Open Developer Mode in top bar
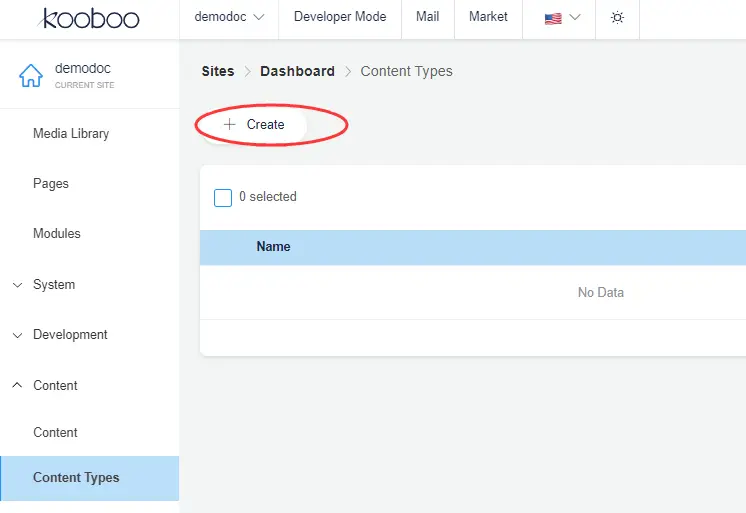 (340, 17)
